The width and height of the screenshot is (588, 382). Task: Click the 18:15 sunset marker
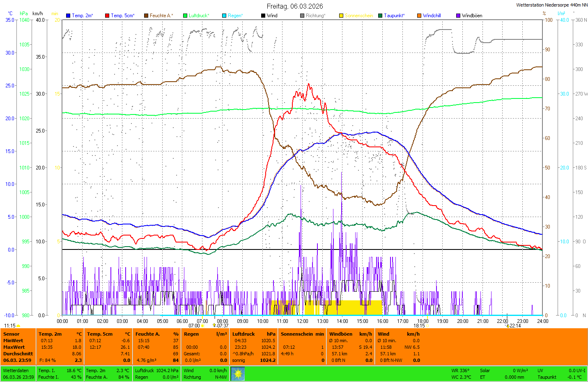419,326
